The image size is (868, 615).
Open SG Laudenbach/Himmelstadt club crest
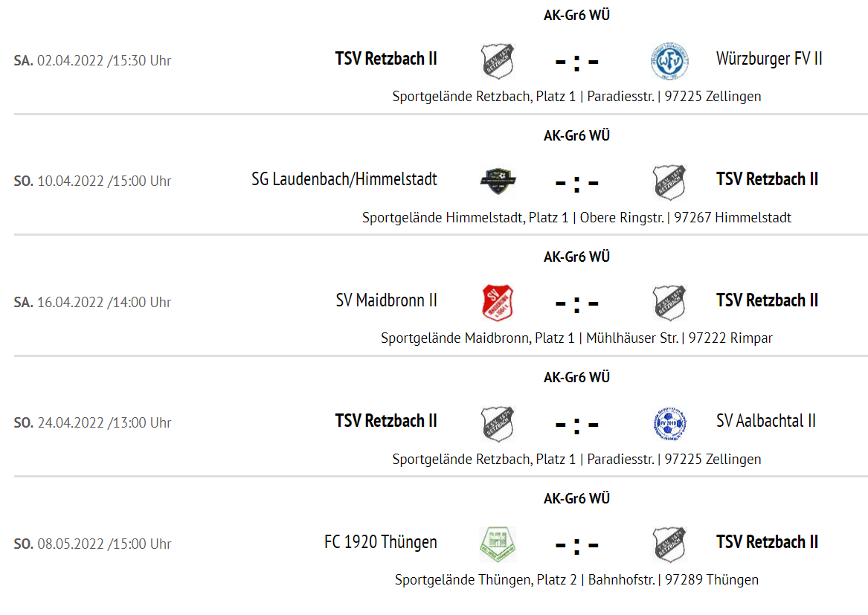pyautogui.click(x=498, y=181)
